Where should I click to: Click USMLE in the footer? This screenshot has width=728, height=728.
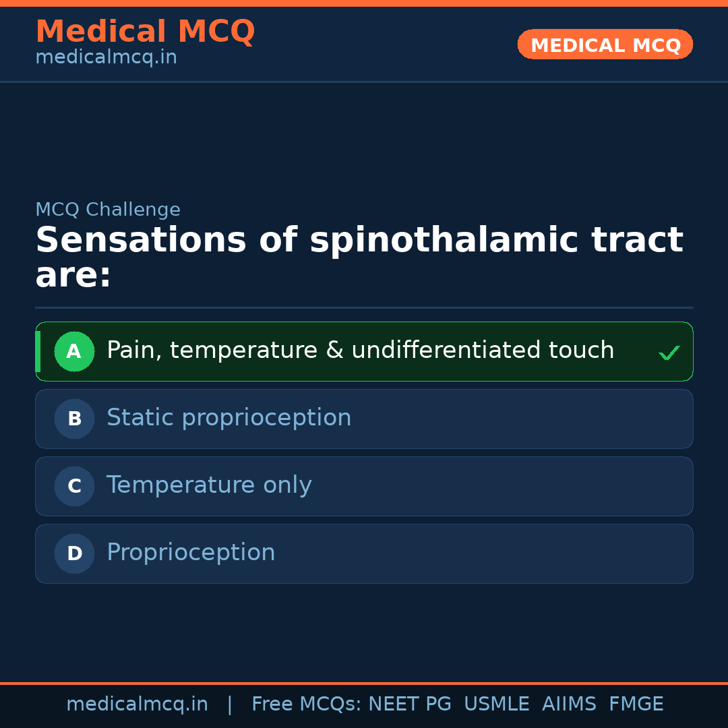(496, 704)
